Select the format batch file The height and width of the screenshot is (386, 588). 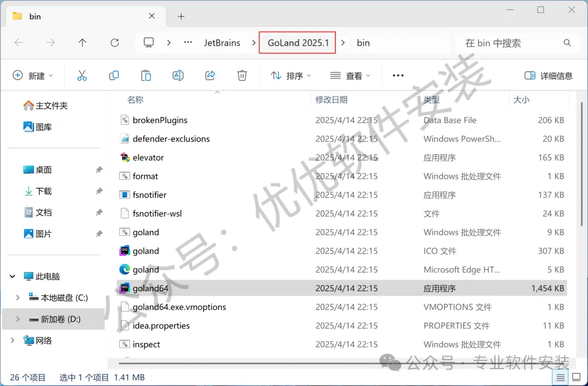pos(341,176)
